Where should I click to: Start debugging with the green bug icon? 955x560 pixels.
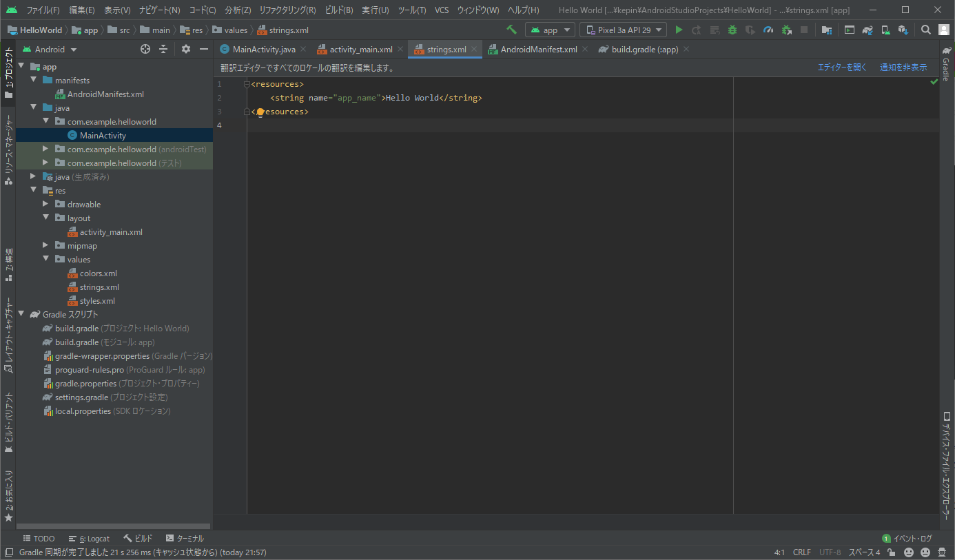[732, 30]
